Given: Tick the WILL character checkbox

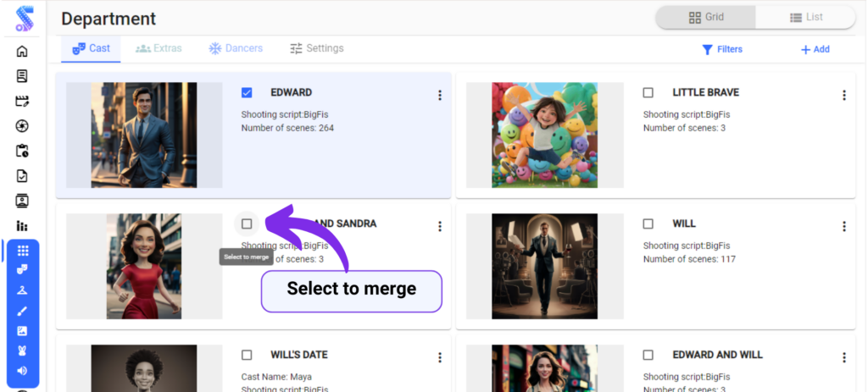Looking at the screenshot, I should [x=648, y=224].
